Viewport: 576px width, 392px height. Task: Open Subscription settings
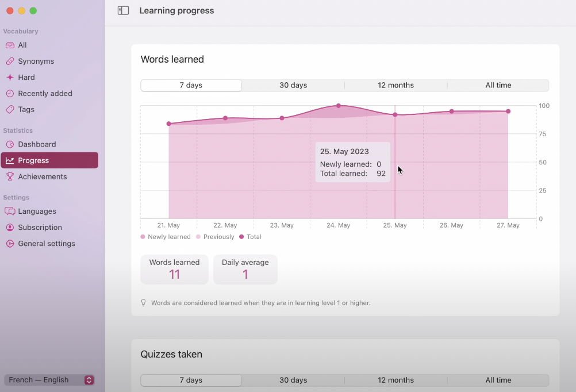pos(40,227)
